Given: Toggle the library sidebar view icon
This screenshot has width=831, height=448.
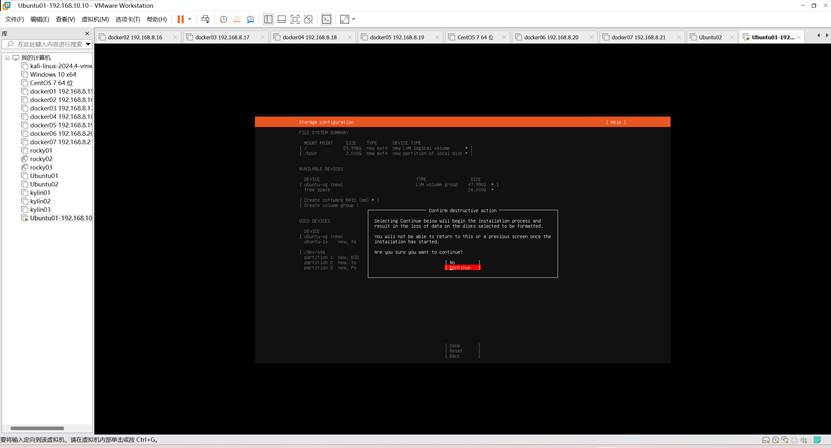Looking at the screenshot, I should (x=268, y=19).
